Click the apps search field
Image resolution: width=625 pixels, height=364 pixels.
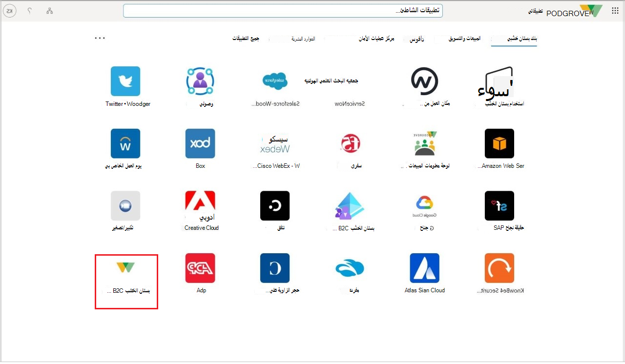coord(283,11)
